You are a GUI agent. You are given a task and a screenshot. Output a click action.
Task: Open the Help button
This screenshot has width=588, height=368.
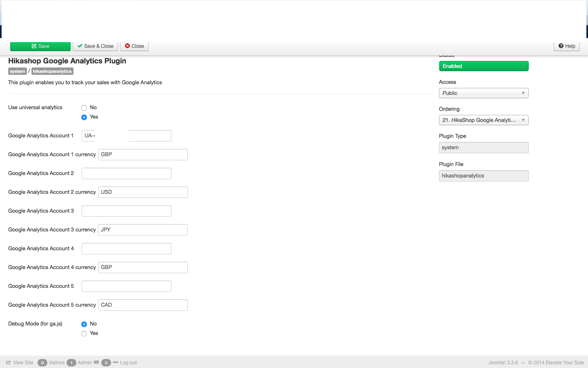click(x=567, y=46)
